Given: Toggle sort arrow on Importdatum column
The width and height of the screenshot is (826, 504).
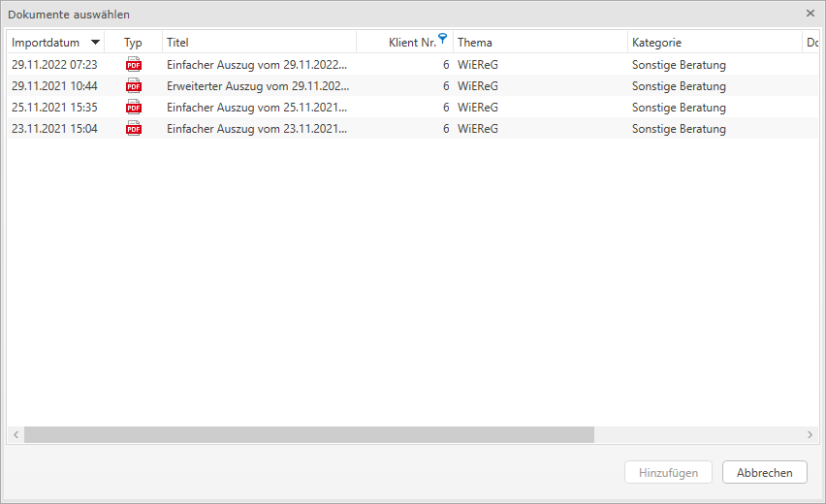Looking at the screenshot, I should coord(95,43).
